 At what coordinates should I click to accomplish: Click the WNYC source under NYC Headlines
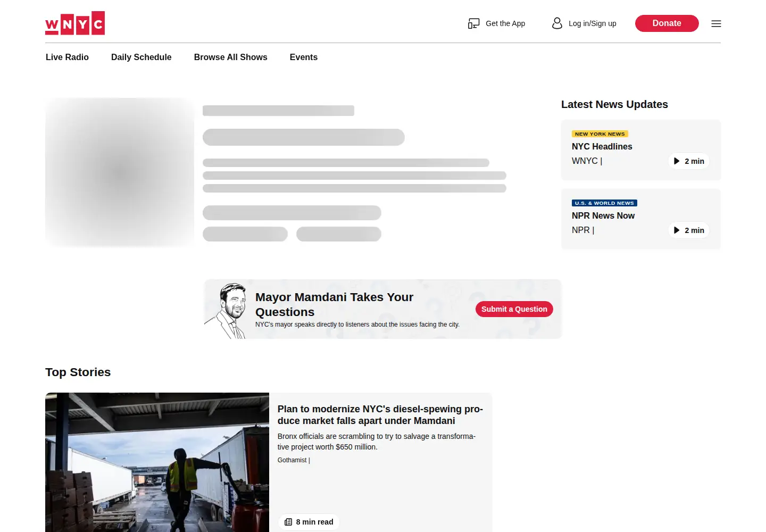585,161
